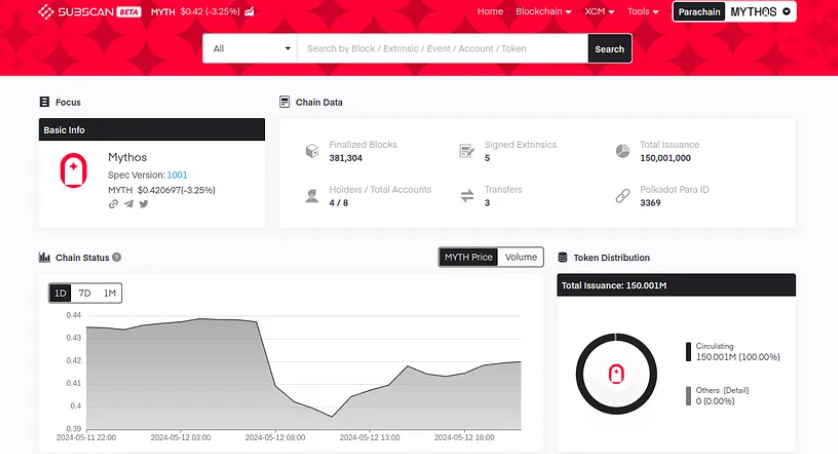Click the MYTH price area chart
Screen dimensions: 838x454
[x=304, y=374]
